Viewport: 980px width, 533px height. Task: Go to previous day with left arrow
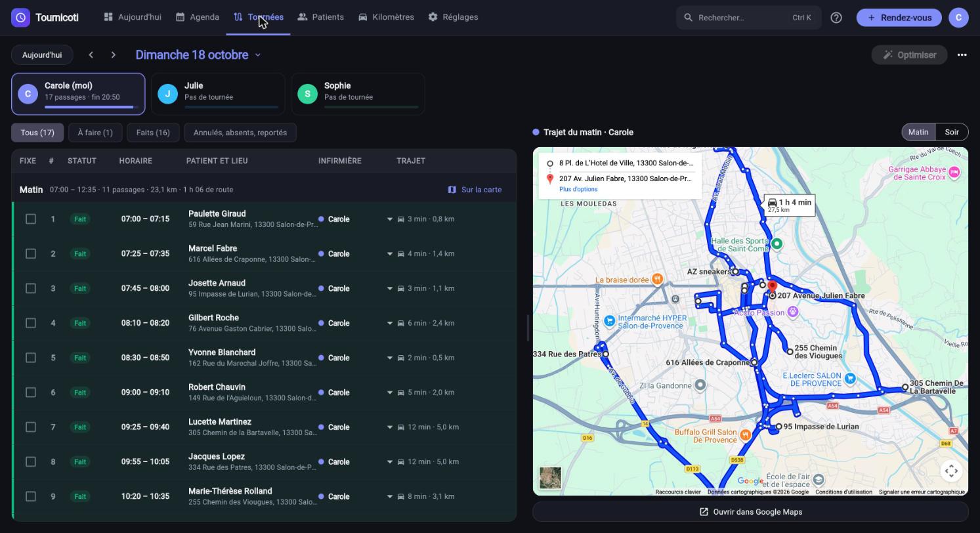91,55
